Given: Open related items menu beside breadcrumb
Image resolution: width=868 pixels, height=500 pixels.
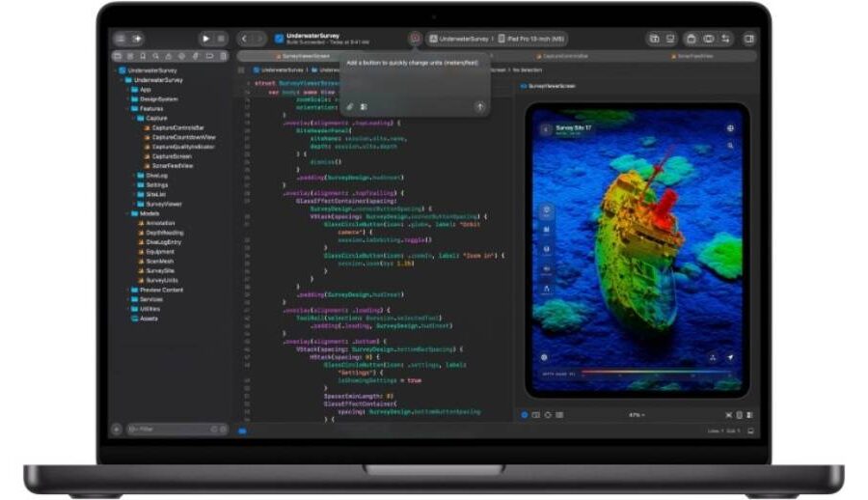Looking at the screenshot, I should pos(241,70).
